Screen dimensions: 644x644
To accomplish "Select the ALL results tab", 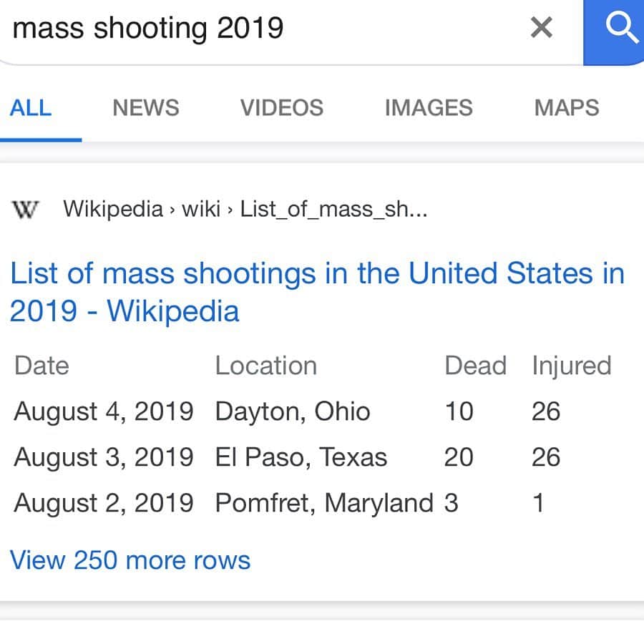I will [30, 107].
